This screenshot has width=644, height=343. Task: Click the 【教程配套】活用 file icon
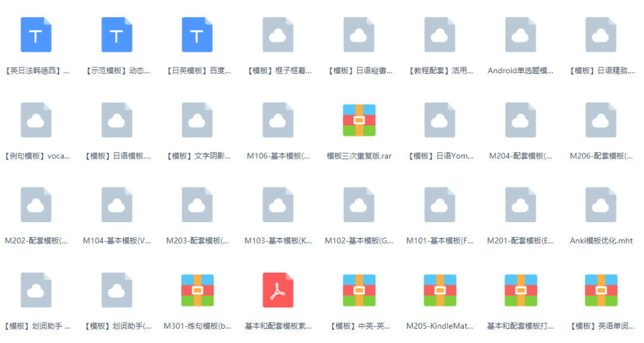tap(440, 35)
